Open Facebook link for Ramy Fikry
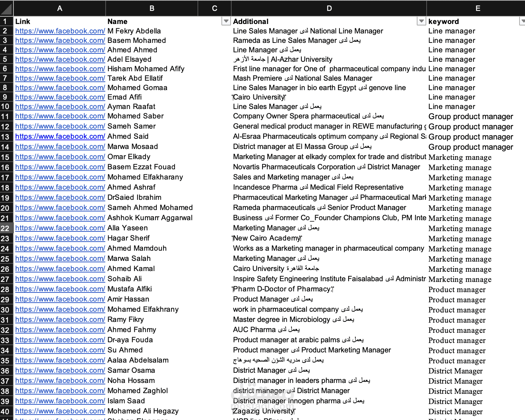Screen dimensions: 525x420 60,320
